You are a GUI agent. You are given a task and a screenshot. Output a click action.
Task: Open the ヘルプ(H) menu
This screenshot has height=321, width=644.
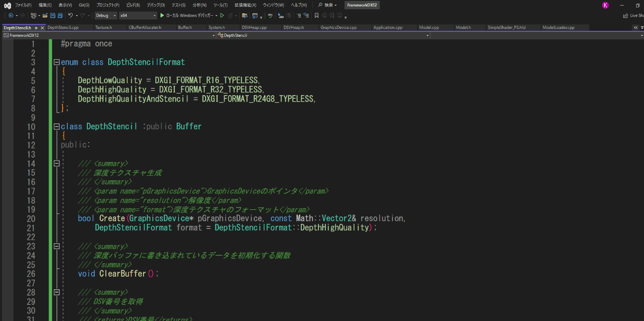point(299,5)
